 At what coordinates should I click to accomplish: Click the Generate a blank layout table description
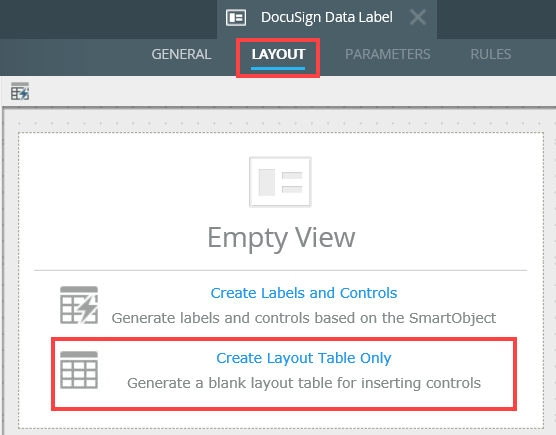coord(304,383)
